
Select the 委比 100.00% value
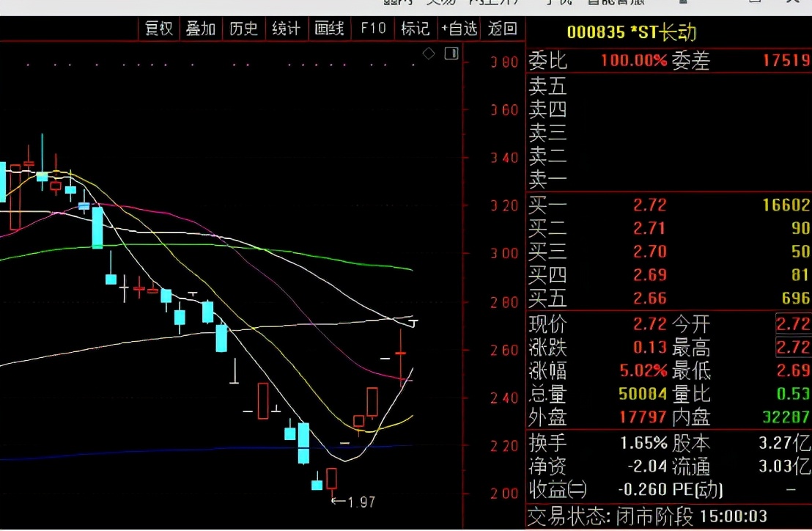click(x=634, y=60)
